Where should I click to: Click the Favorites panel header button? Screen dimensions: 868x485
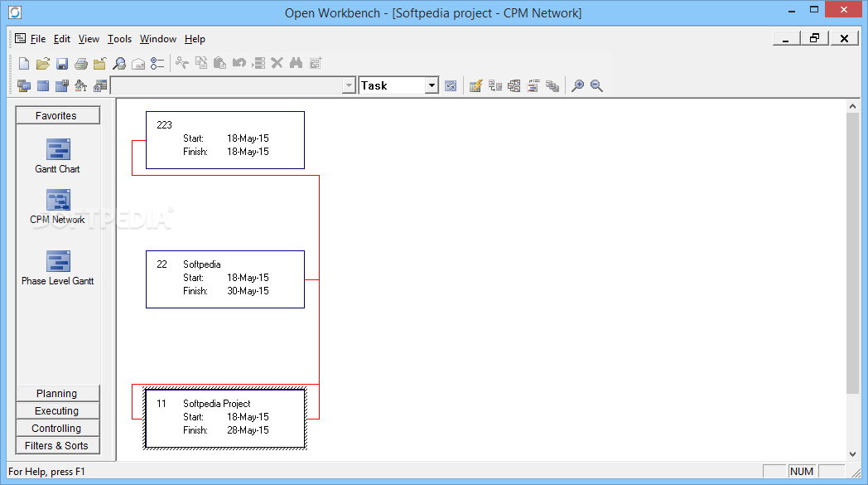[x=58, y=115]
